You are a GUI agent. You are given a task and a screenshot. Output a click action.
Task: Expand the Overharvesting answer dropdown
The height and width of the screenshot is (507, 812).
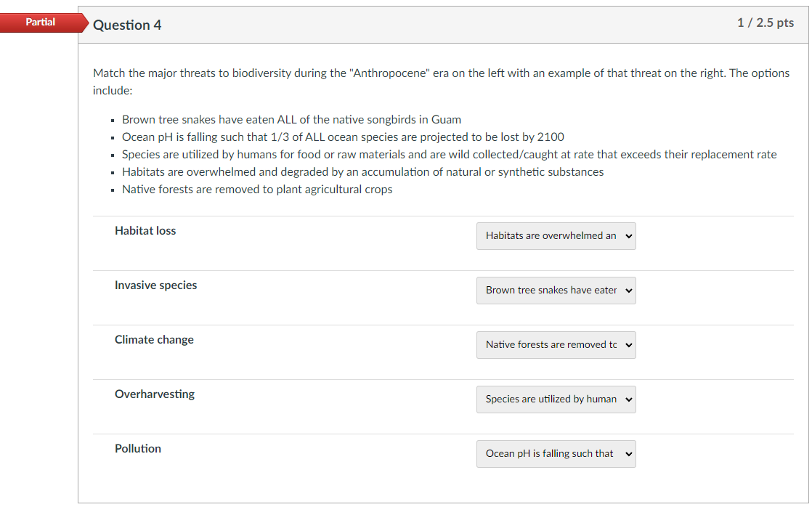click(556, 399)
